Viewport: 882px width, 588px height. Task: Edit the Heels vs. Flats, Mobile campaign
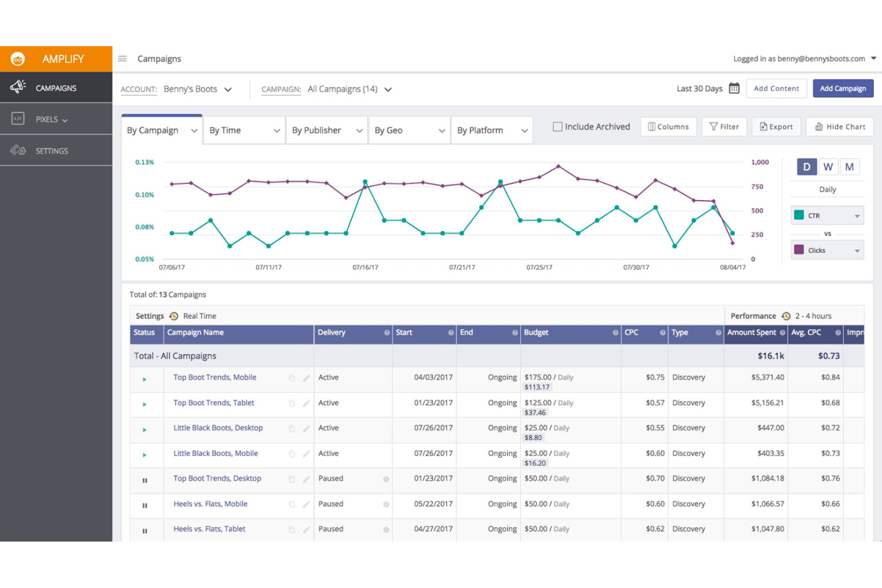306,504
